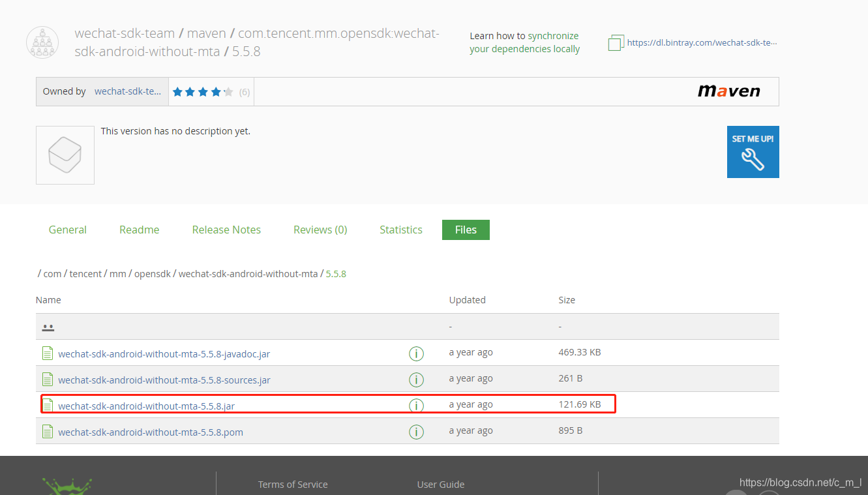Download wechat-sdk-android-without-mta-5.5.8-javadoc.jar
Viewport: 868px width, 495px height.
click(164, 354)
